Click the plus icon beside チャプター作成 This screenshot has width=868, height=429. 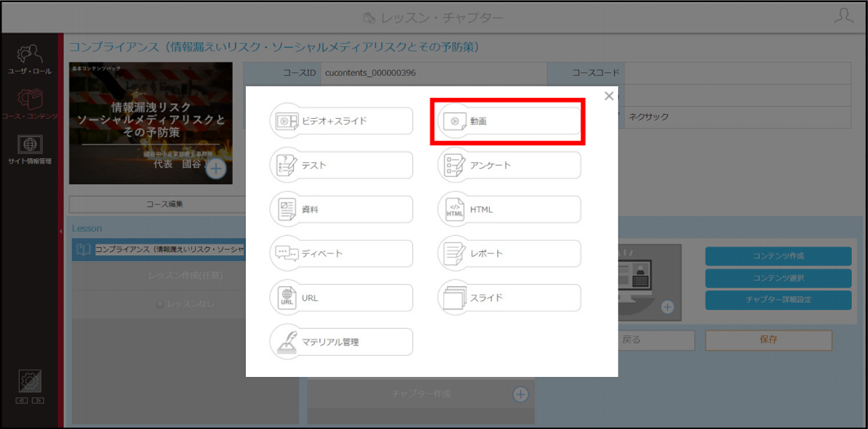(521, 394)
